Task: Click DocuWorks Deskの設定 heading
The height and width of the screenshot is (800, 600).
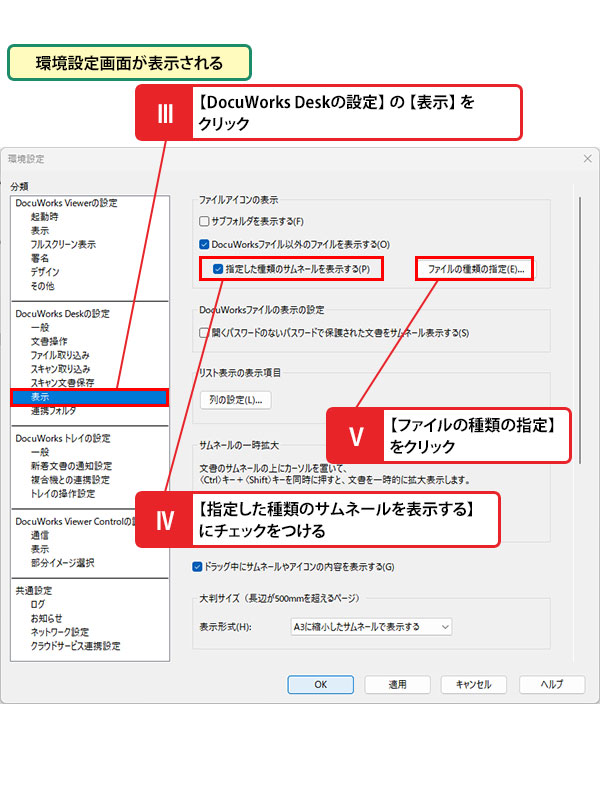Action: tap(62, 314)
